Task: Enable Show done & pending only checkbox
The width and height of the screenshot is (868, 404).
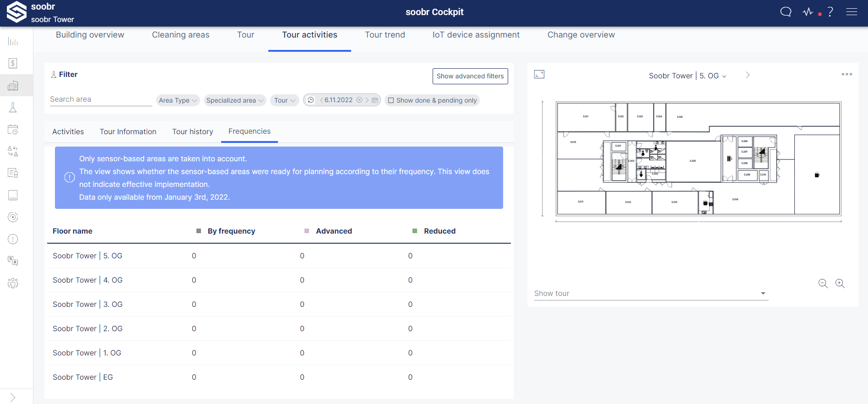Action: (391, 100)
